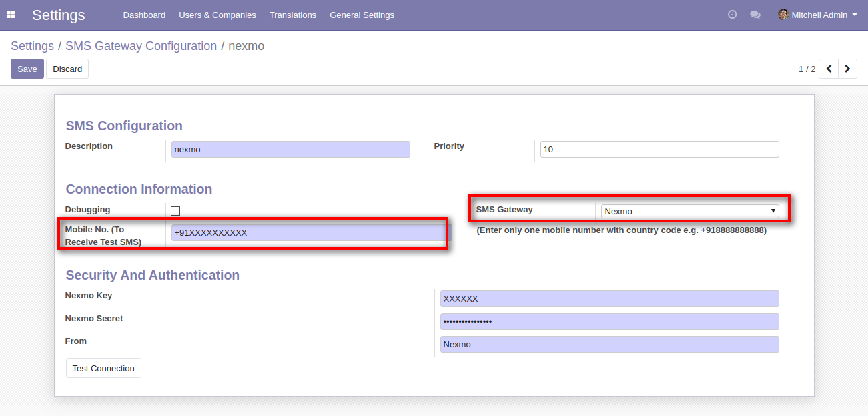The height and width of the screenshot is (416, 868).
Task: Open the Translations menu
Action: tap(293, 15)
